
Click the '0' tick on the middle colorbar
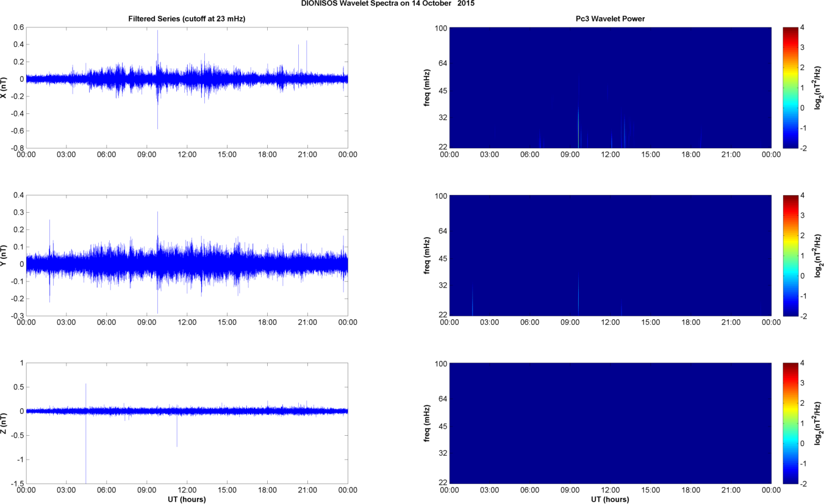click(x=802, y=275)
